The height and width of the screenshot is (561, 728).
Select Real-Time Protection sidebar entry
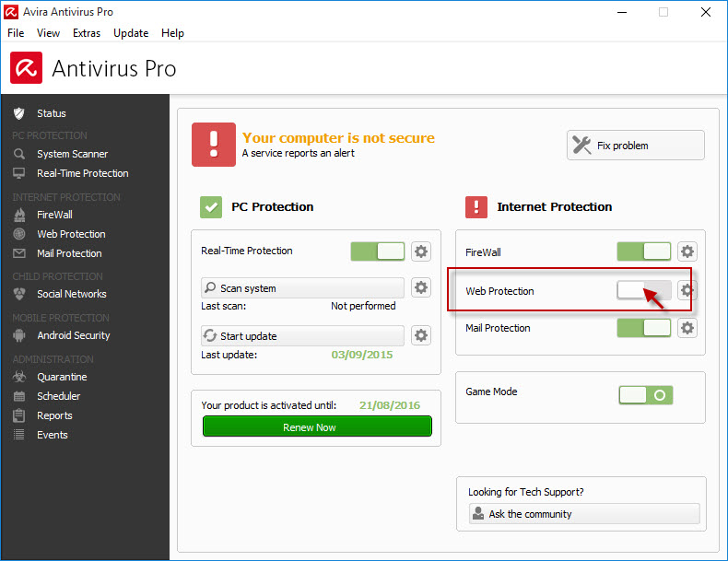click(83, 173)
